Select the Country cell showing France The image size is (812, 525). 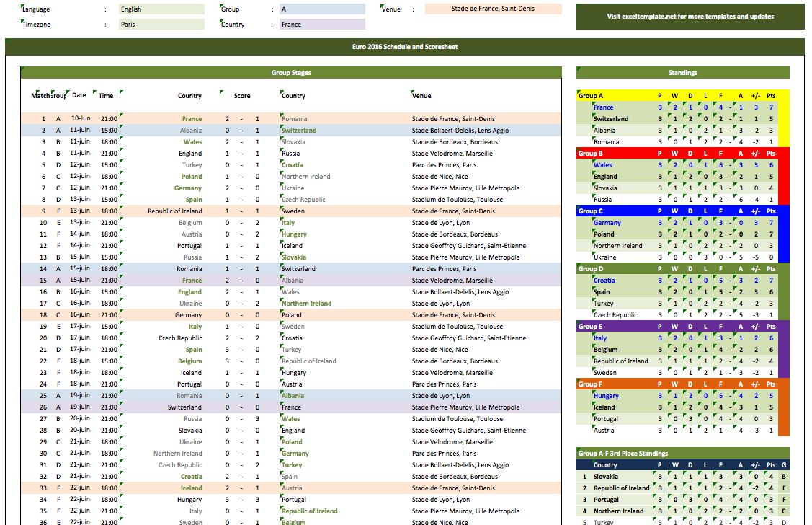[322, 25]
